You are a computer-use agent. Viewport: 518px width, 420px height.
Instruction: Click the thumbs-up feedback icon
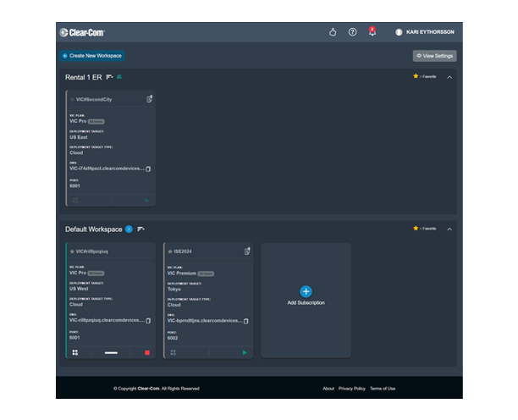pyautogui.click(x=333, y=32)
